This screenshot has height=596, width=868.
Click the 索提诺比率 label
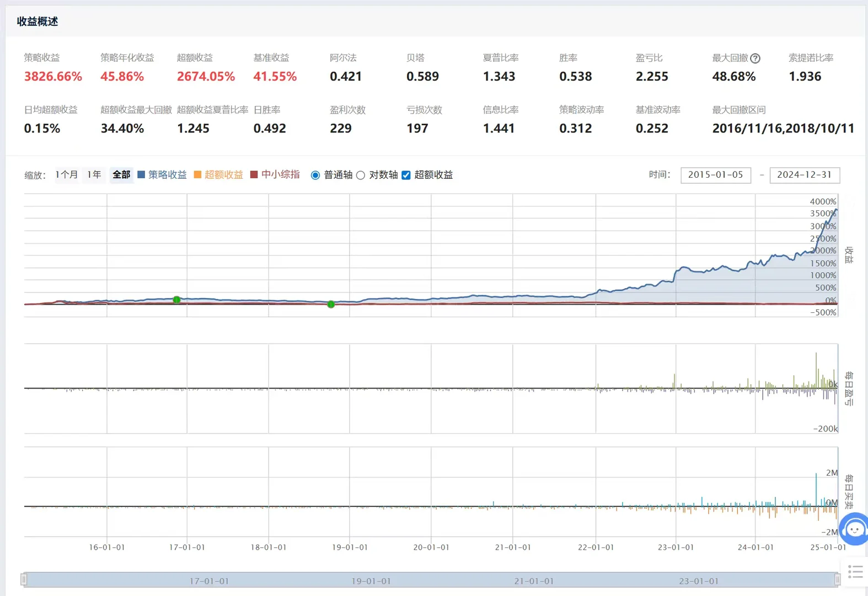pyautogui.click(x=811, y=58)
